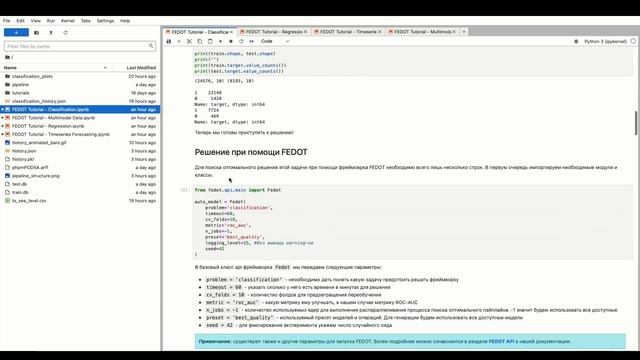Screen dimensions: 640x360
Task: Click the kernel status circle indicator
Action: (x=633, y=41)
